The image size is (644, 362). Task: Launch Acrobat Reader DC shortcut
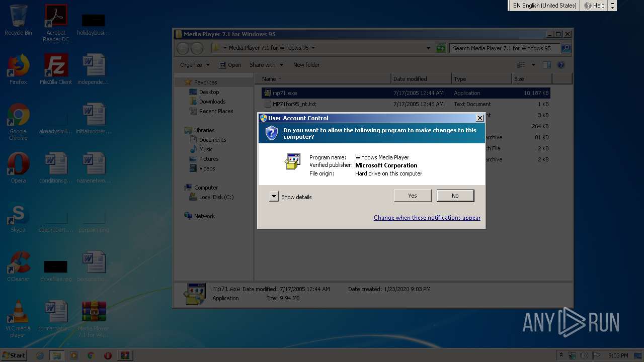coord(56,23)
